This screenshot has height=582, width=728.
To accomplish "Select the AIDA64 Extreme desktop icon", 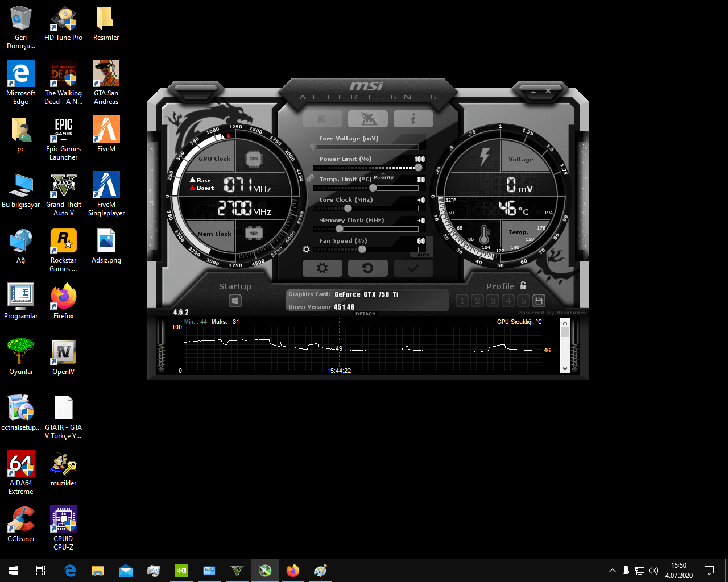I will pos(21,473).
